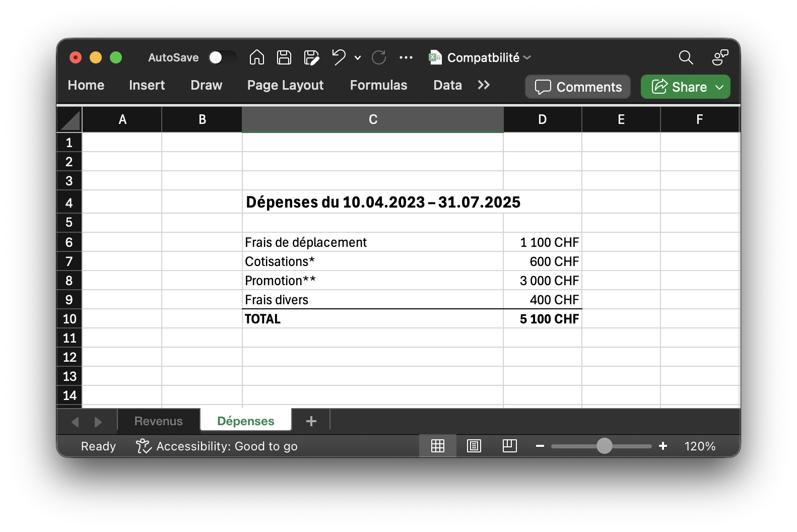Select the 5 100 CHF total cell

click(543, 319)
